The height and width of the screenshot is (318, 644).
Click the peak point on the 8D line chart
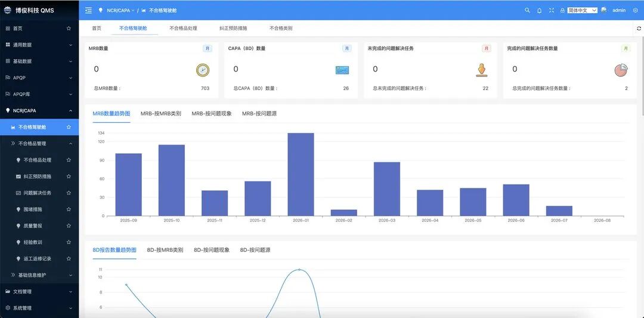[x=299, y=270]
